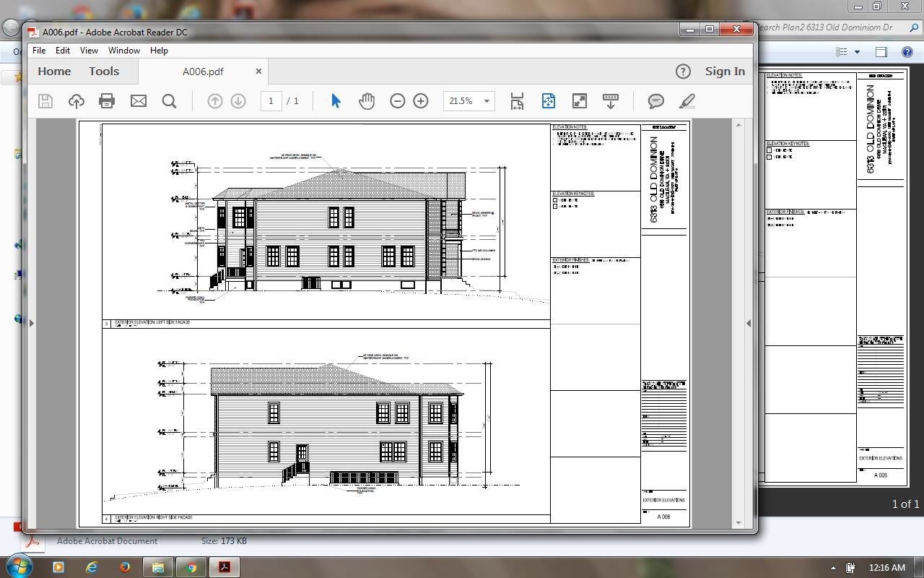Click the fit width scrolling icon
Screen dimensions: 924x578
tap(517, 101)
